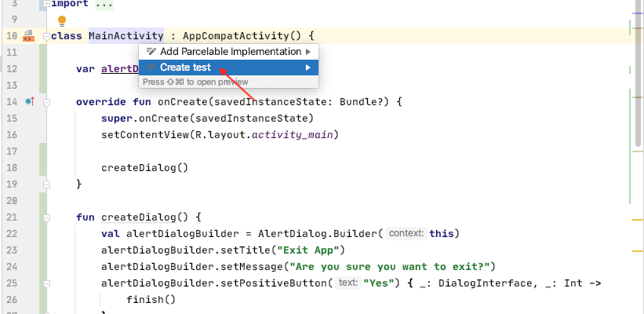Click line number 12 in the gutter
Image resolution: width=644 pixels, height=314 pixels.
(x=12, y=68)
